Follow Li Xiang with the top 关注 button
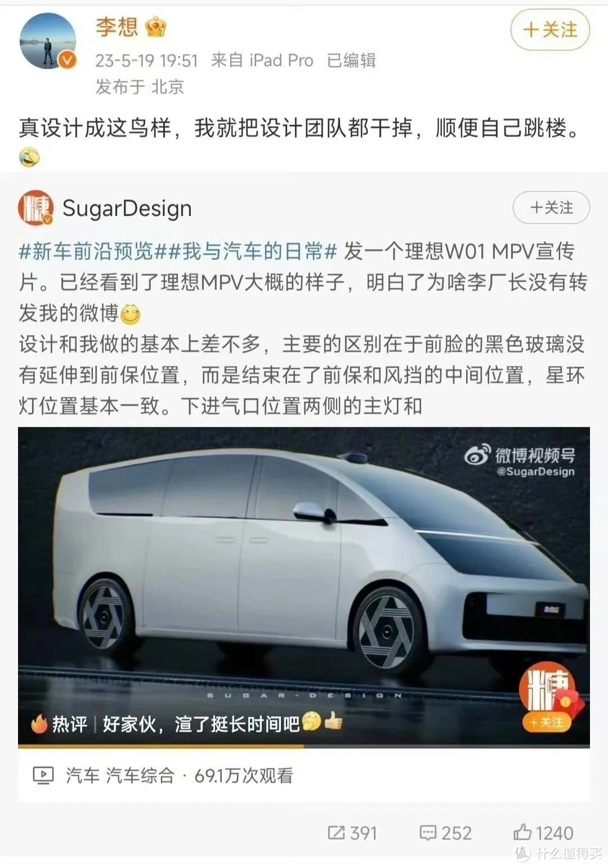The image size is (608, 868). click(x=549, y=30)
